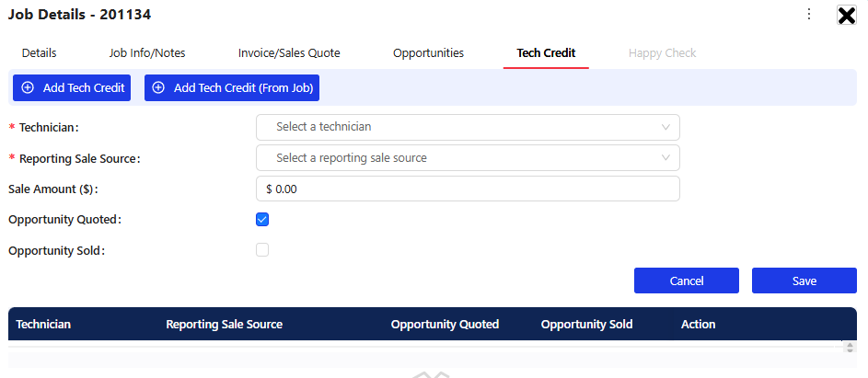Screen dimensions: 868x378
Task: Click the Sale Amount input field
Action: (x=468, y=189)
